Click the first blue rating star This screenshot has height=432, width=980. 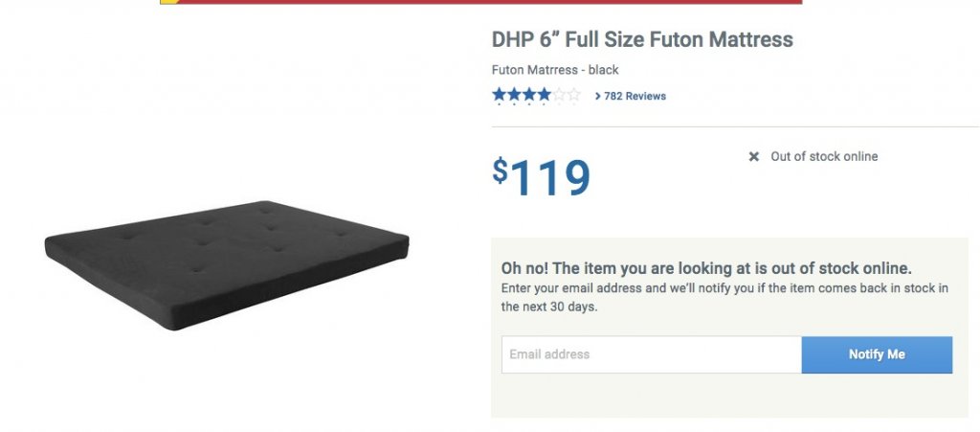point(500,95)
